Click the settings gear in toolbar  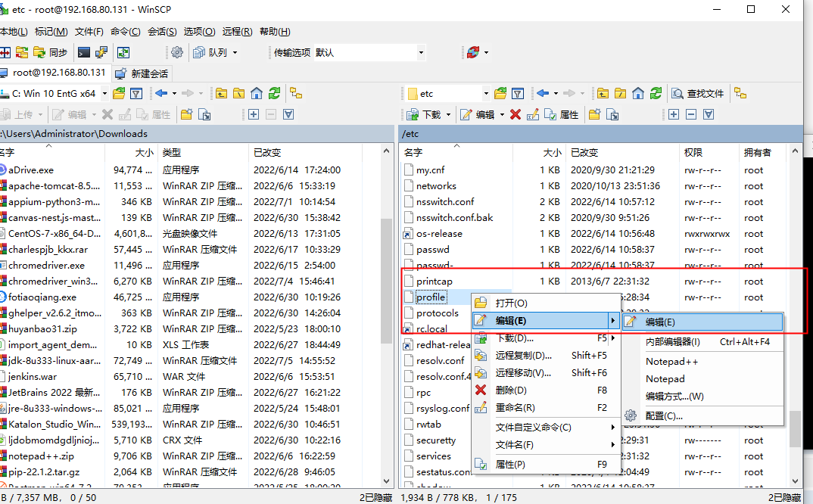[177, 52]
